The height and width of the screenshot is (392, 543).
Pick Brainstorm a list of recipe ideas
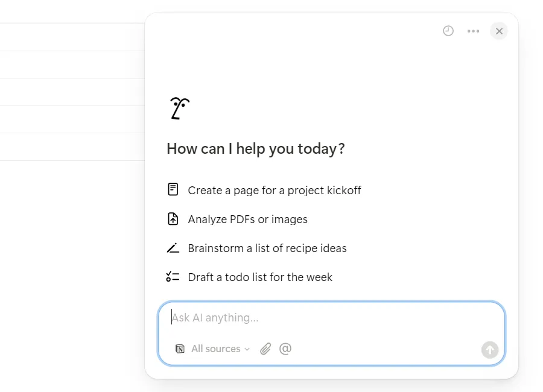(268, 248)
